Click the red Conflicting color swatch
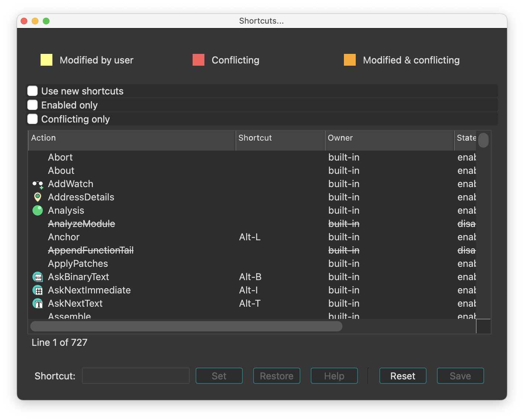The image size is (524, 420). tap(199, 60)
